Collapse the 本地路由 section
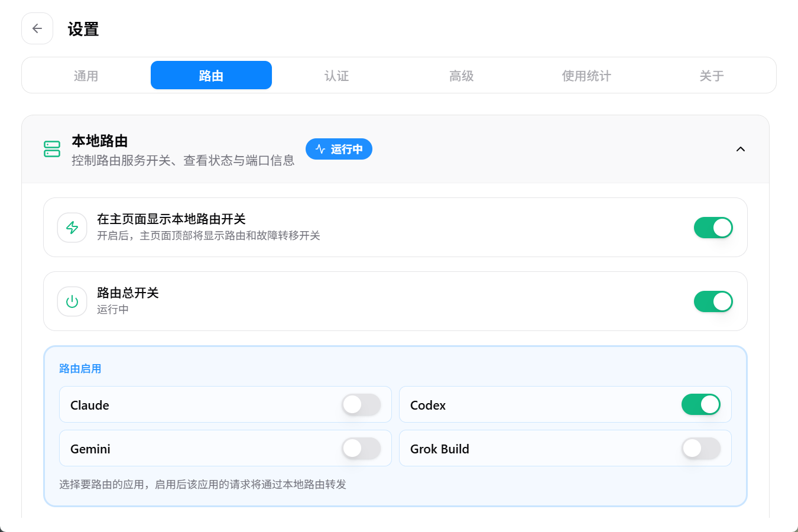 (x=741, y=149)
